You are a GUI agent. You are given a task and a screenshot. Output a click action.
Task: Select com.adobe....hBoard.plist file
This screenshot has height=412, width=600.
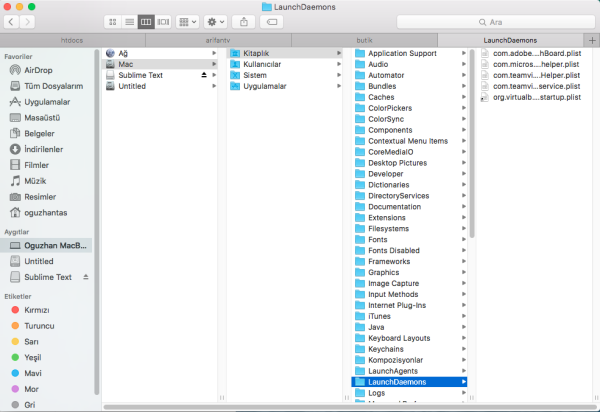coord(532,53)
